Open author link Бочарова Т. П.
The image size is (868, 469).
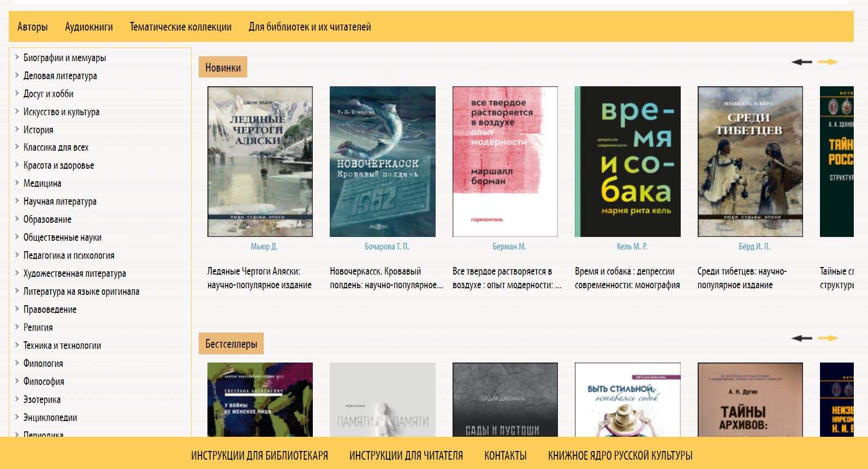click(387, 247)
